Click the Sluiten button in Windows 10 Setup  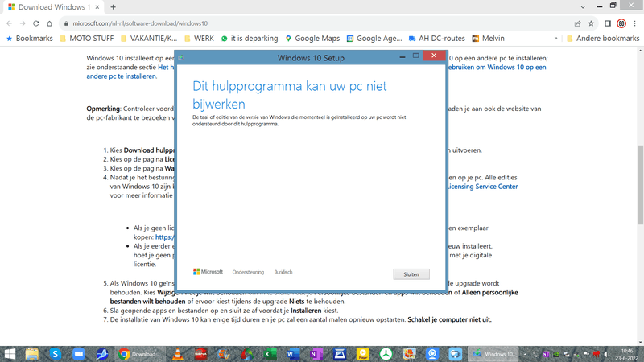[411, 274]
